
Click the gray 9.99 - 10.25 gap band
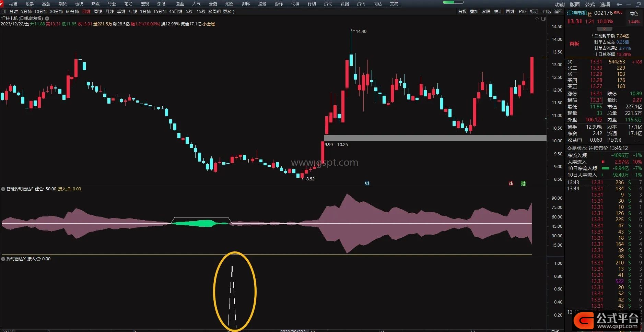point(435,138)
